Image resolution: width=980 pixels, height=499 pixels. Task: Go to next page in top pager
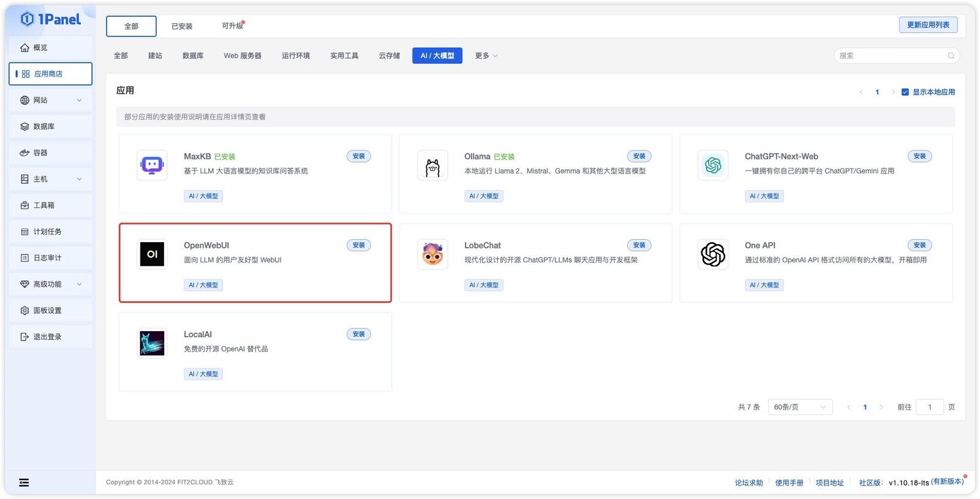[x=893, y=93]
